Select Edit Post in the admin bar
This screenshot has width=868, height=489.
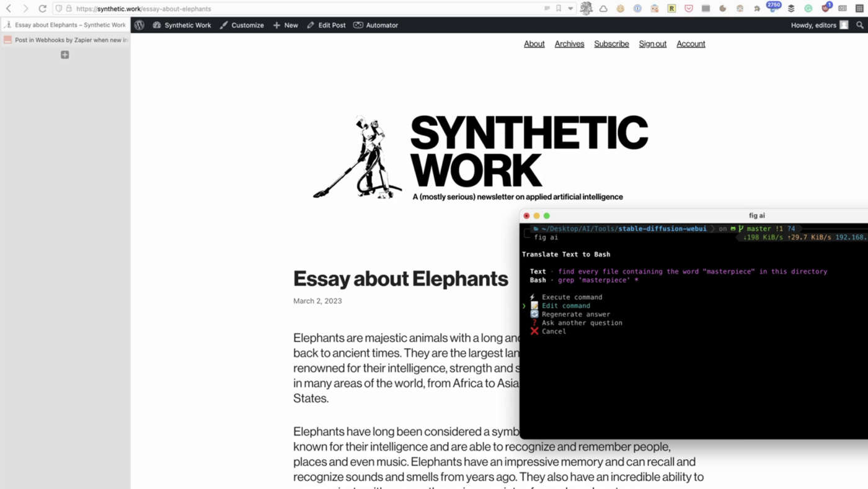[326, 25]
